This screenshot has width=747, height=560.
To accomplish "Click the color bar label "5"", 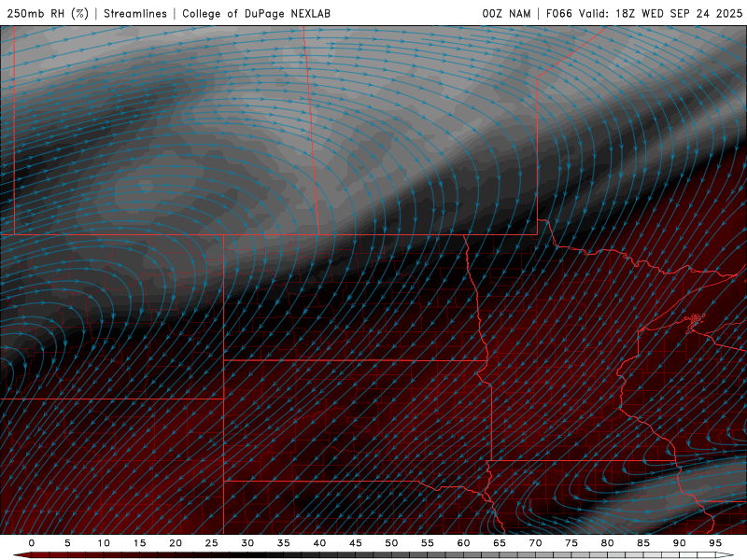I will coord(67,543).
